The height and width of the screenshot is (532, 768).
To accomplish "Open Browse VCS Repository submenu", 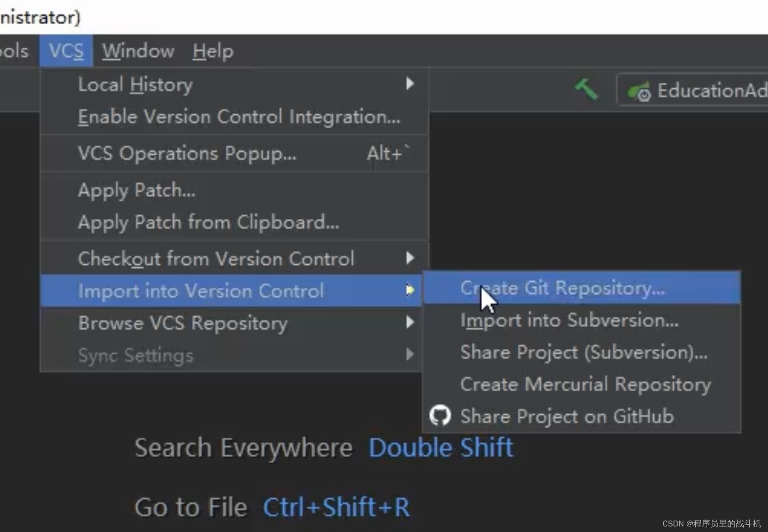I will click(x=232, y=323).
